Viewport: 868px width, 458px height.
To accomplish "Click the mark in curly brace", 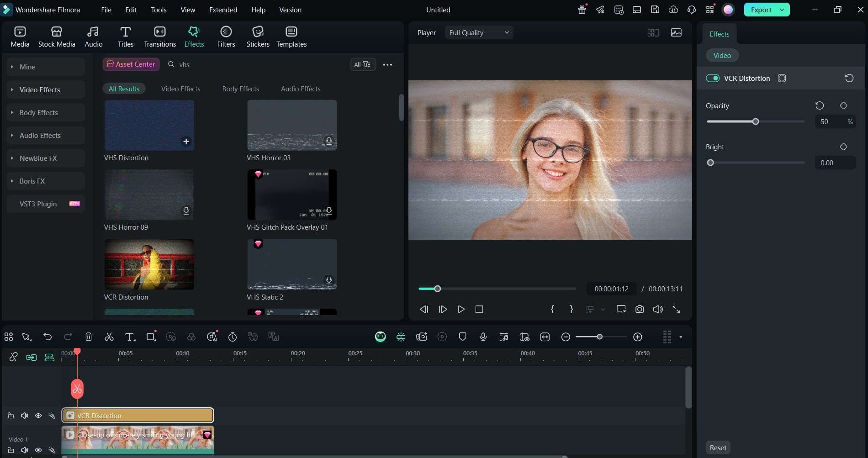I will 552,309.
